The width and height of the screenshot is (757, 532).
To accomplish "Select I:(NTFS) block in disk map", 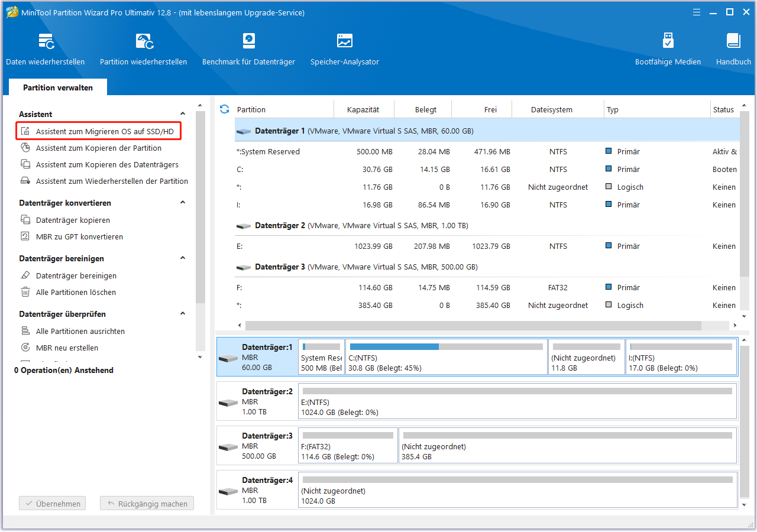I will tap(681, 357).
